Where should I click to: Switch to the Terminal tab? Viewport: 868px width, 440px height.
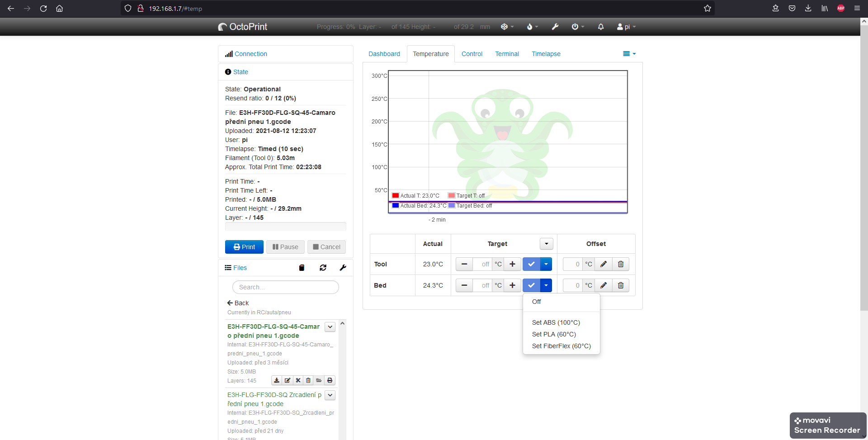tap(507, 54)
